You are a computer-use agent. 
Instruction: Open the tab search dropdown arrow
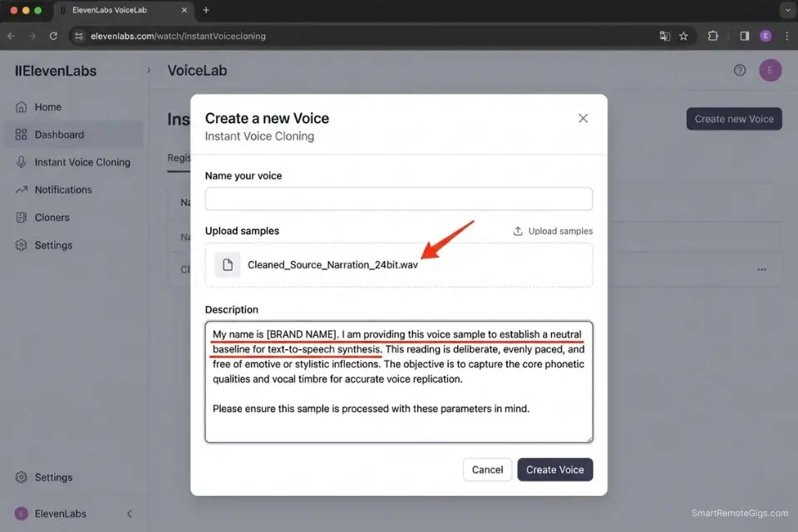point(788,10)
